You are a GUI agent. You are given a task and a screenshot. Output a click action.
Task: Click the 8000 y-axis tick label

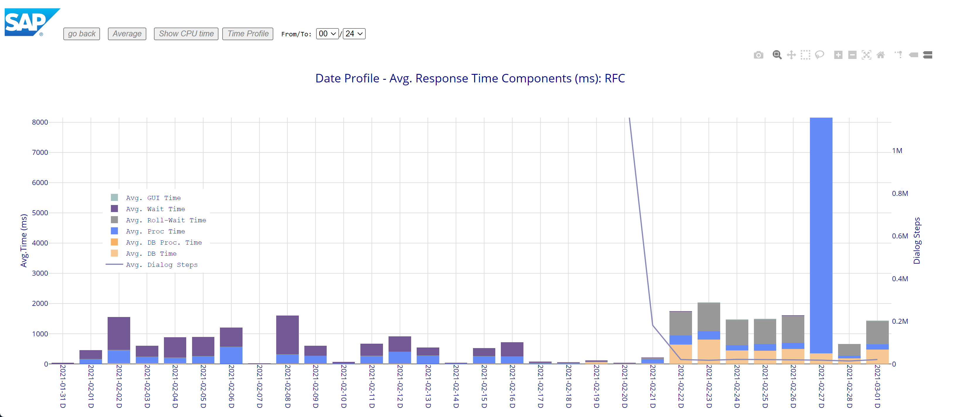pos(40,122)
